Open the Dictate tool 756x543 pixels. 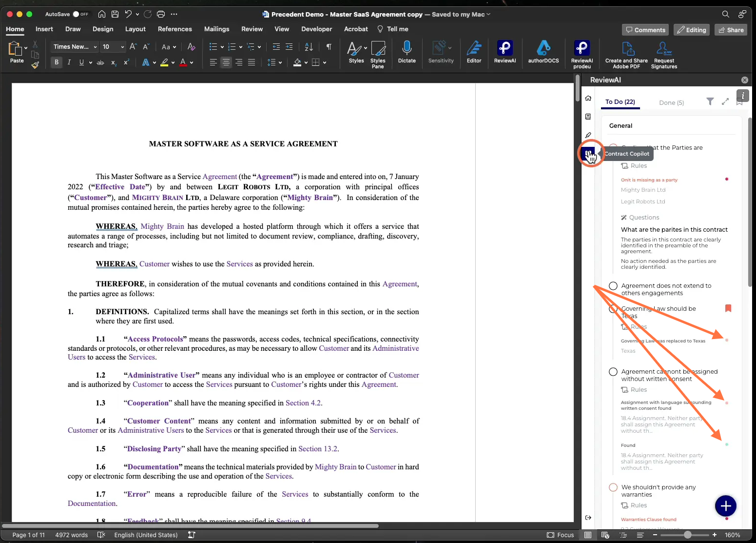pyautogui.click(x=407, y=52)
